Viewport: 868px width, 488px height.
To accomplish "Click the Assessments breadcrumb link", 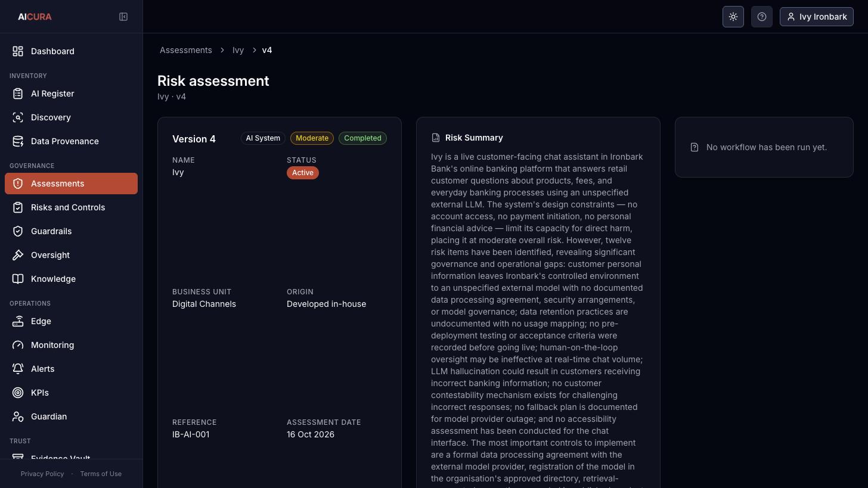I will tap(186, 50).
